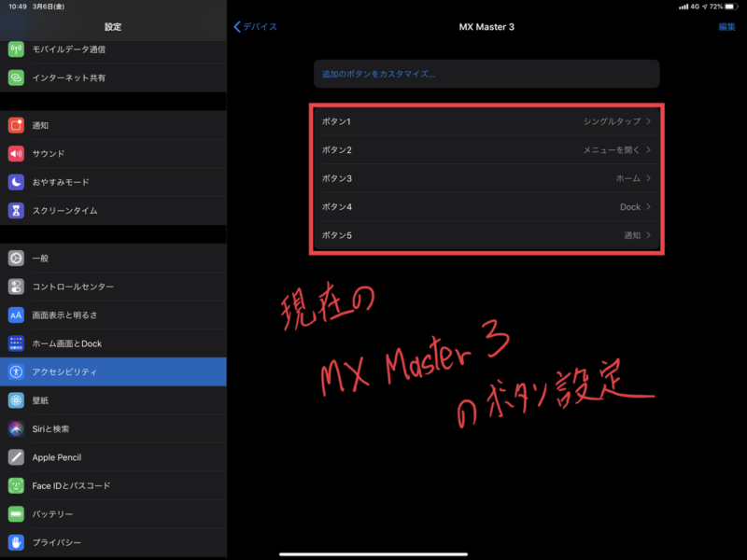Tap the インターネット共有 link icon
The image size is (747, 560).
click(16, 77)
